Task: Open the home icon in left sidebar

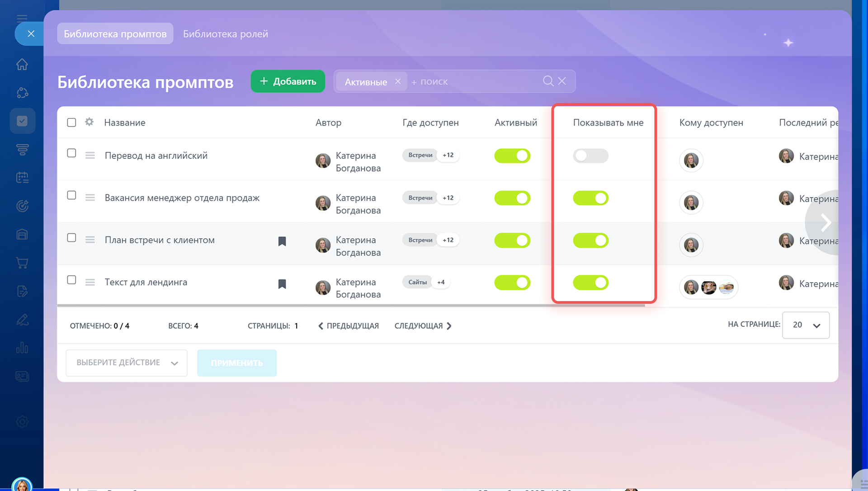Action: (22, 65)
